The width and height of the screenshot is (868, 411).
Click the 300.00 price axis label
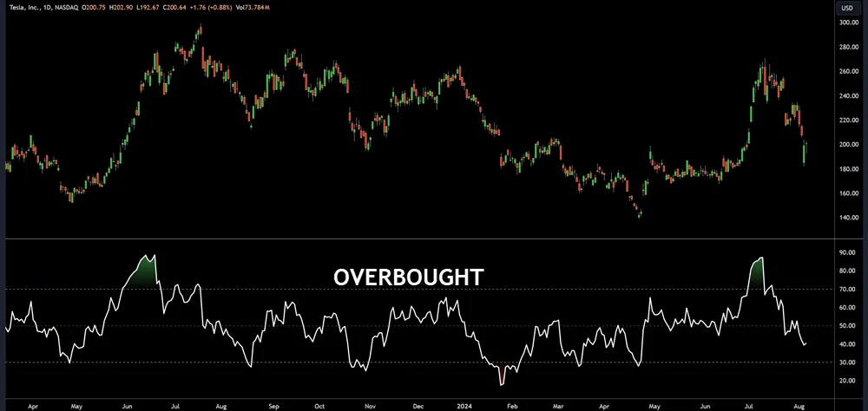851,23
